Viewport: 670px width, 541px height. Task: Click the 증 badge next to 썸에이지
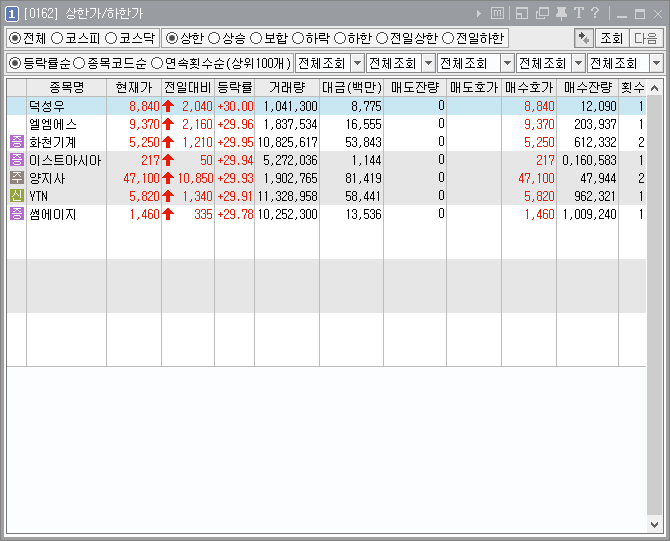click(x=16, y=214)
